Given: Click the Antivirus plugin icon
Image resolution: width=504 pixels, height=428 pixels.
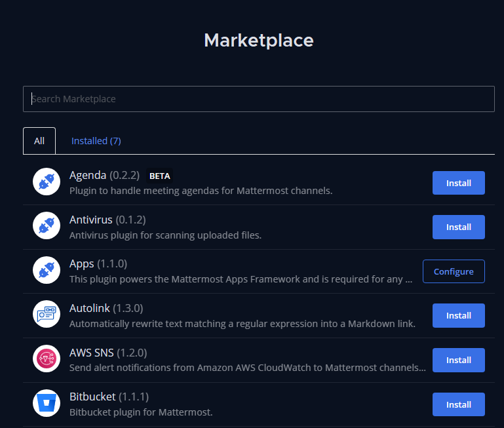Looking at the screenshot, I should 47,225.
